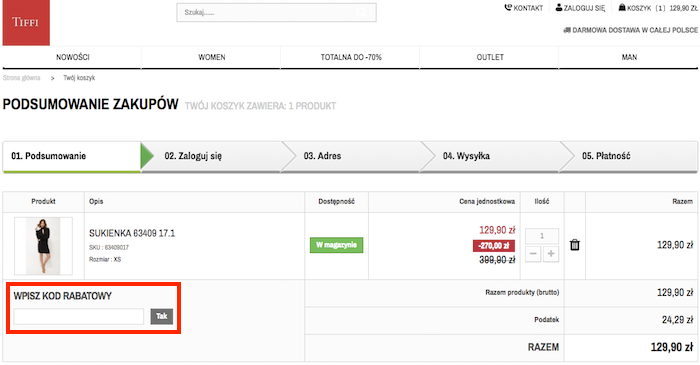Open the Women menu
This screenshot has height=365, width=700.
pos(212,57)
